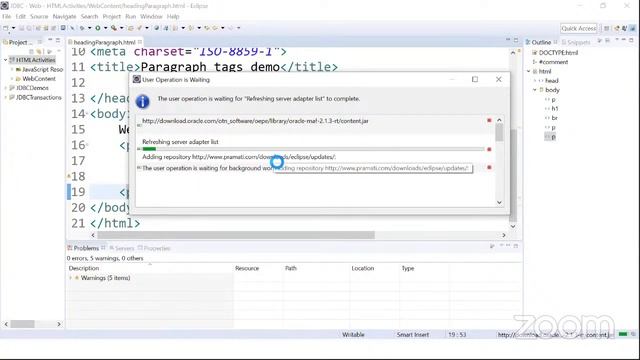
Task: Click Link with Editor icon in Project Explorer
Action: 40,51
